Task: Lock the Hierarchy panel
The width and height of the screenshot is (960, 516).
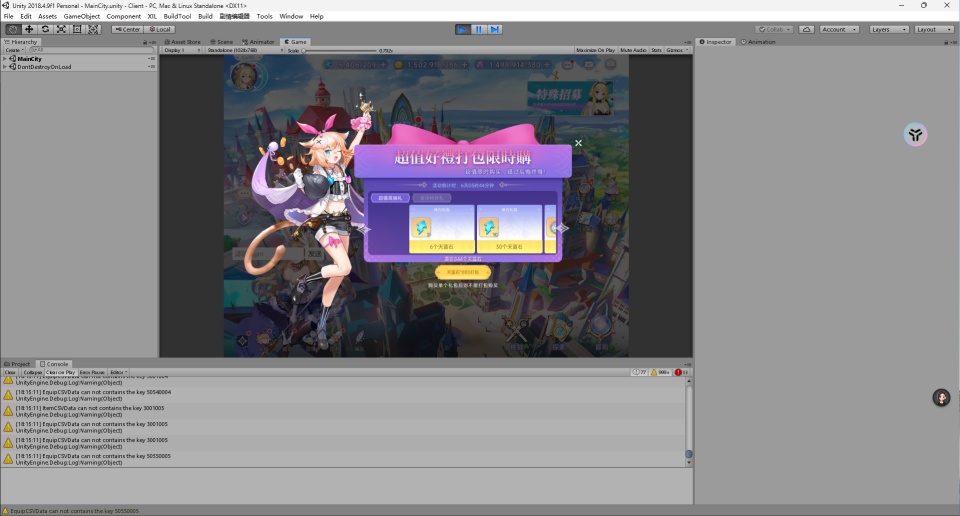Action: pyautogui.click(x=145, y=42)
